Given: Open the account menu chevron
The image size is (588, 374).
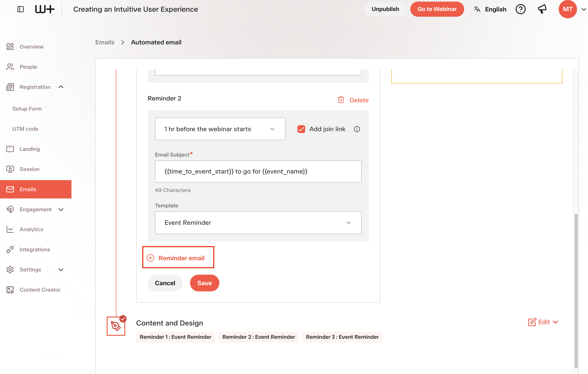Looking at the screenshot, I should (584, 10).
